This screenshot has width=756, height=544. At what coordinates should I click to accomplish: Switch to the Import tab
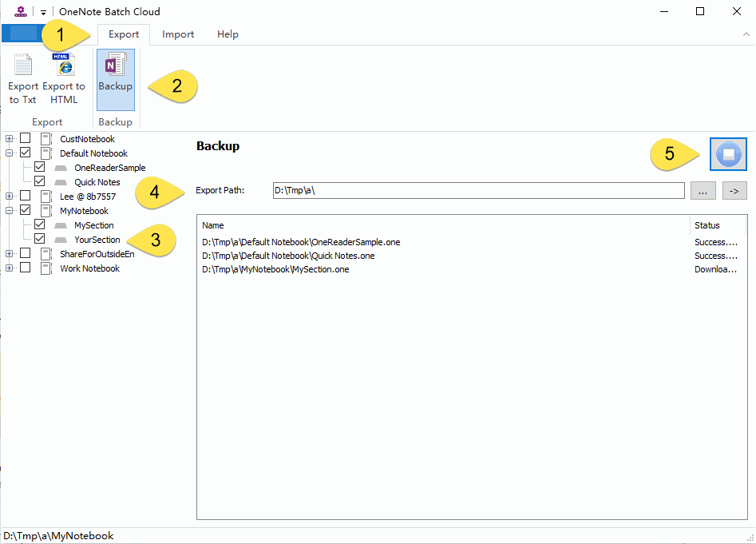[x=177, y=34]
